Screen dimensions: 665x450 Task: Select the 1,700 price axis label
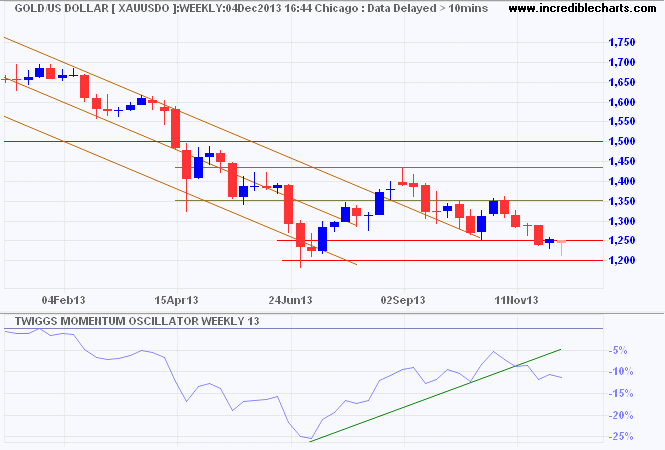click(x=622, y=62)
